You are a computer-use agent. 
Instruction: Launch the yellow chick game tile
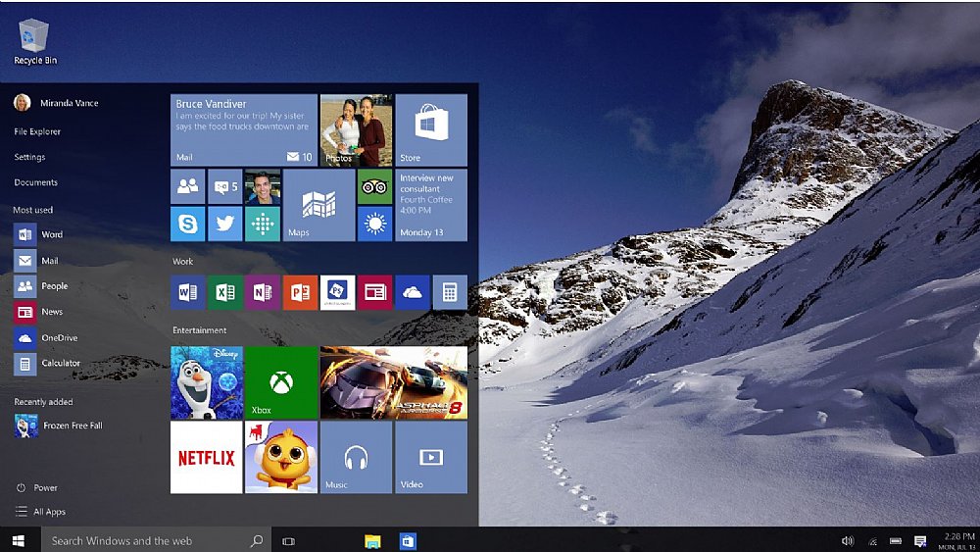(x=281, y=458)
